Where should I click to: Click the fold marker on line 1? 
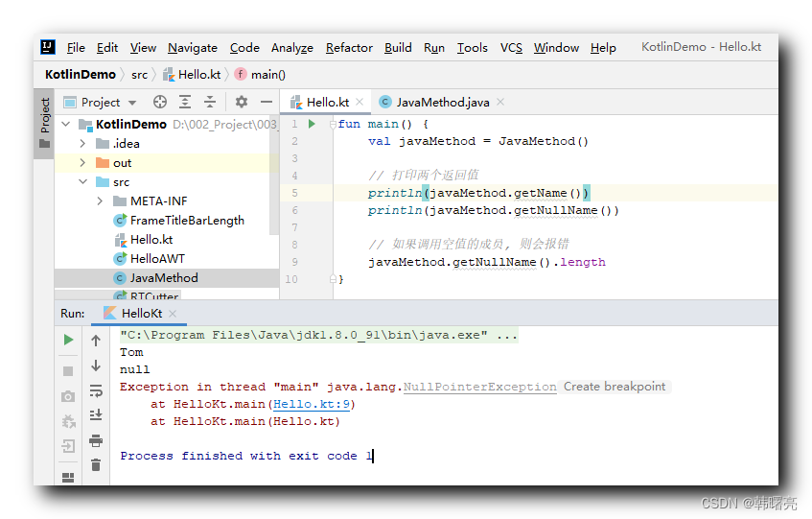pyautogui.click(x=333, y=125)
